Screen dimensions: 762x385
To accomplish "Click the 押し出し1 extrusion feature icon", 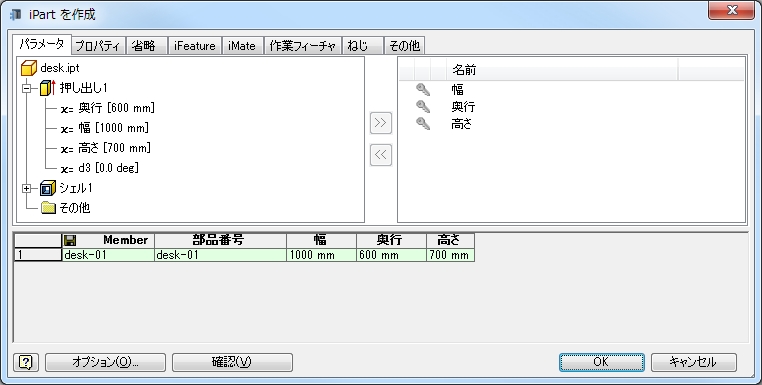I will tap(47, 88).
